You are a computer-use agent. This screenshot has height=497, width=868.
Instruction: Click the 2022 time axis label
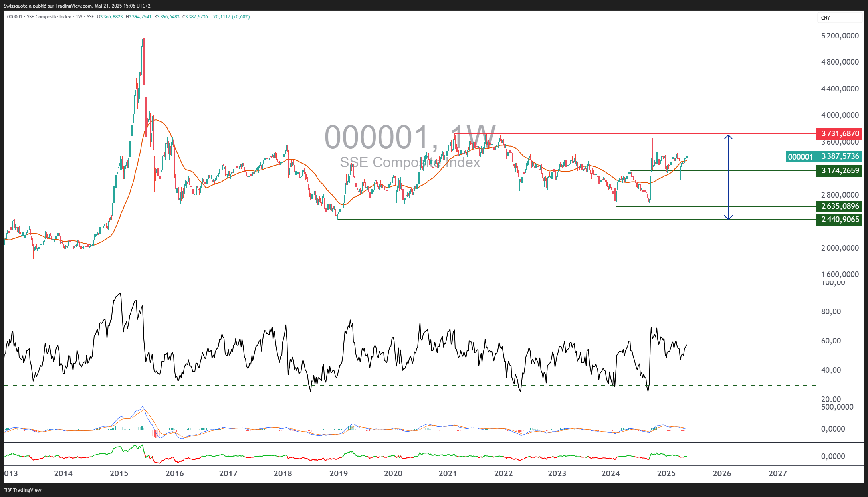click(x=503, y=473)
